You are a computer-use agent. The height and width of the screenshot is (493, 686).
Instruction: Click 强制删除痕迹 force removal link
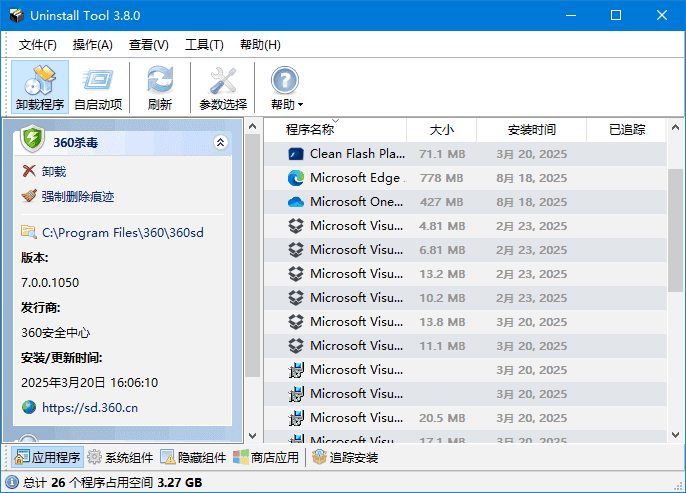77,197
